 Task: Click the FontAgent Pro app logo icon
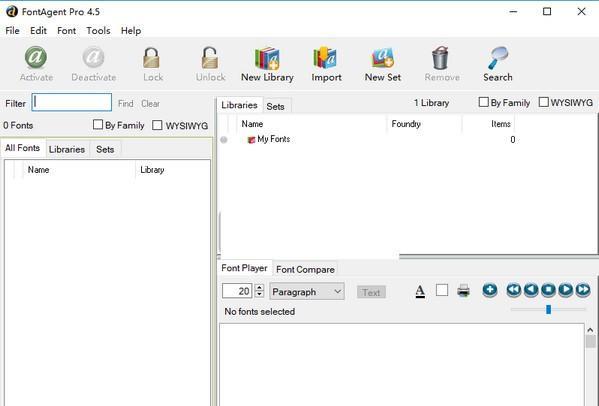tap(11, 11)
